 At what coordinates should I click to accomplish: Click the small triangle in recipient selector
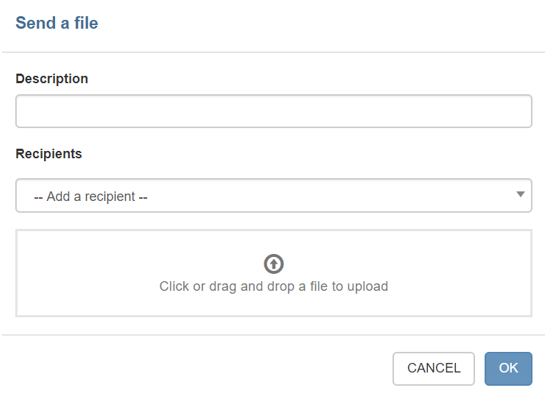(520, 194)
